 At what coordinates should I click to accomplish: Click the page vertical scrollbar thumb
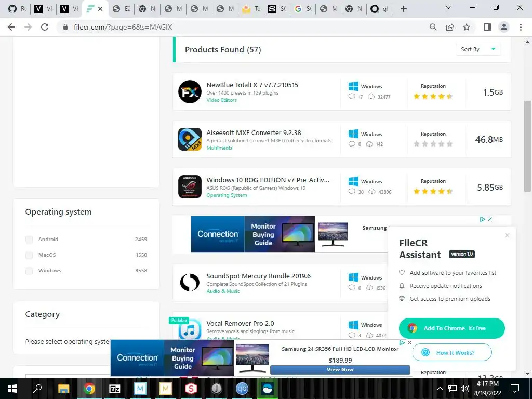pyautogui.click(x=527, y=146)
